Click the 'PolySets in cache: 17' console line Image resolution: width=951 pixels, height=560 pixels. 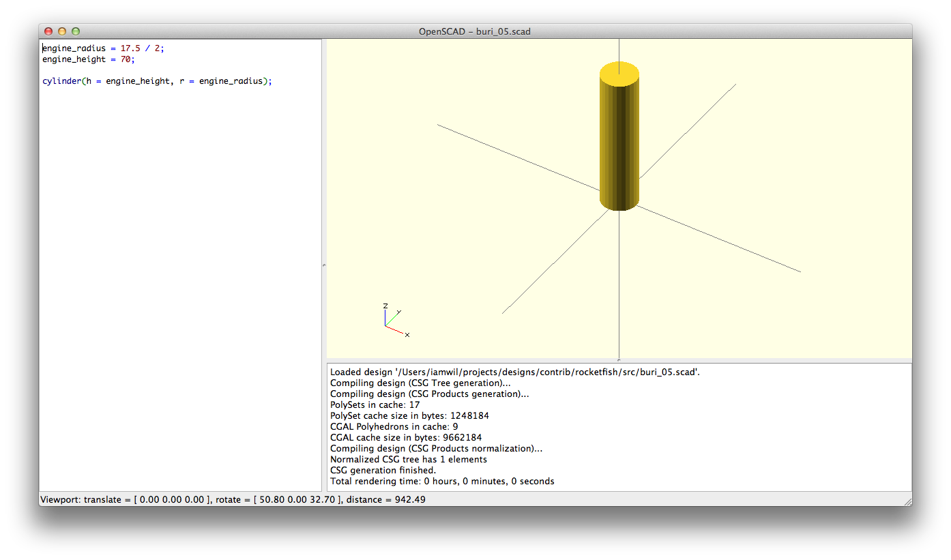375,405
